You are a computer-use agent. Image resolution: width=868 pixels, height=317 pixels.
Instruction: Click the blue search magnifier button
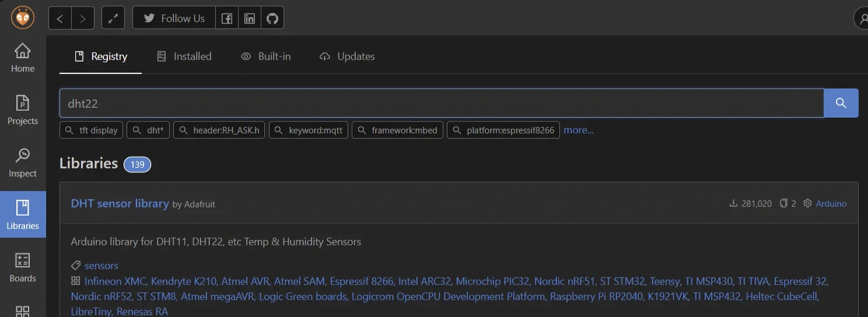pos(841,103)
